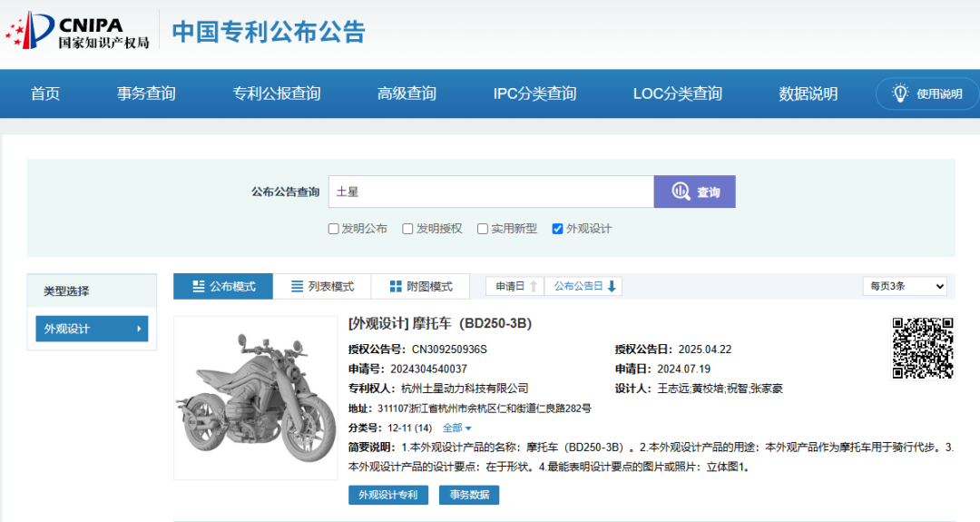Click the 公布模式 layout icon
The image size is (980, 522).
199,286
